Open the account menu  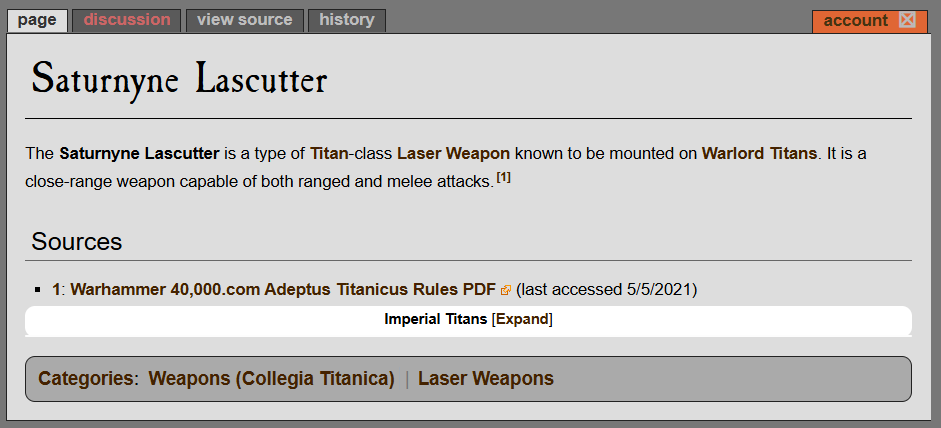click(855, 21)
